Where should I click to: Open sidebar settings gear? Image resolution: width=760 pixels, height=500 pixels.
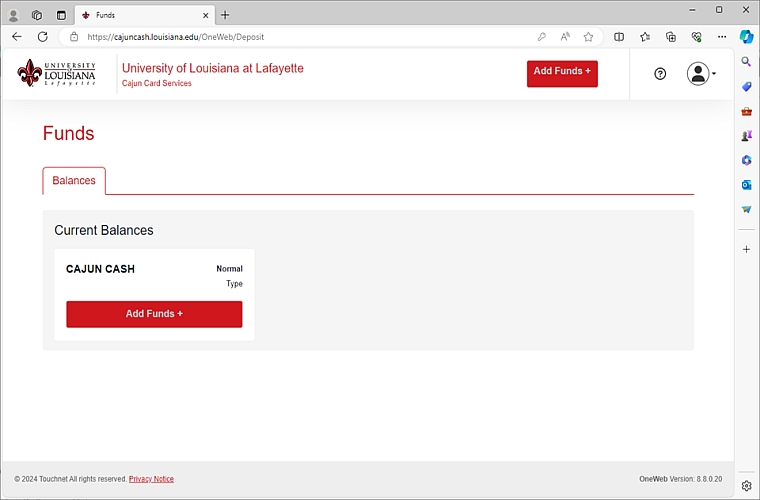point(746,485)
